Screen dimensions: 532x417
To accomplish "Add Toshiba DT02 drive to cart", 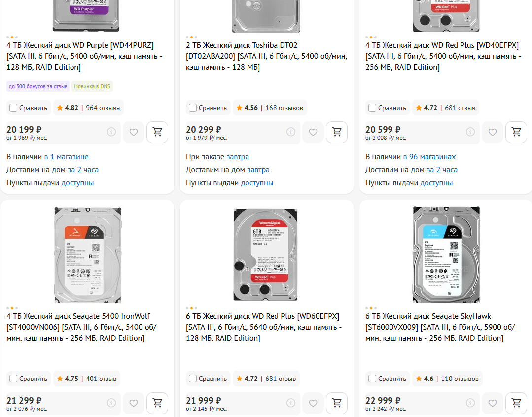I will click(337, 132).
